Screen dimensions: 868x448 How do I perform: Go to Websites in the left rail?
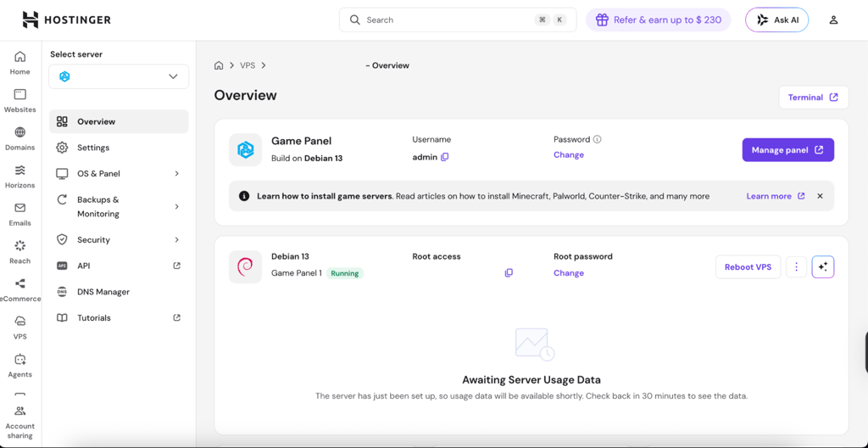(20, 101)
